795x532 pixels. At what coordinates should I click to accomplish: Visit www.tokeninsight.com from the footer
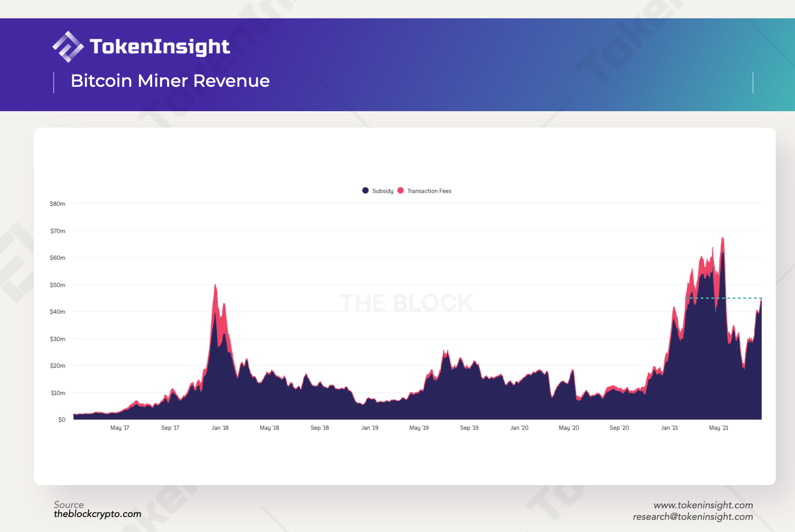coord(703,505)
